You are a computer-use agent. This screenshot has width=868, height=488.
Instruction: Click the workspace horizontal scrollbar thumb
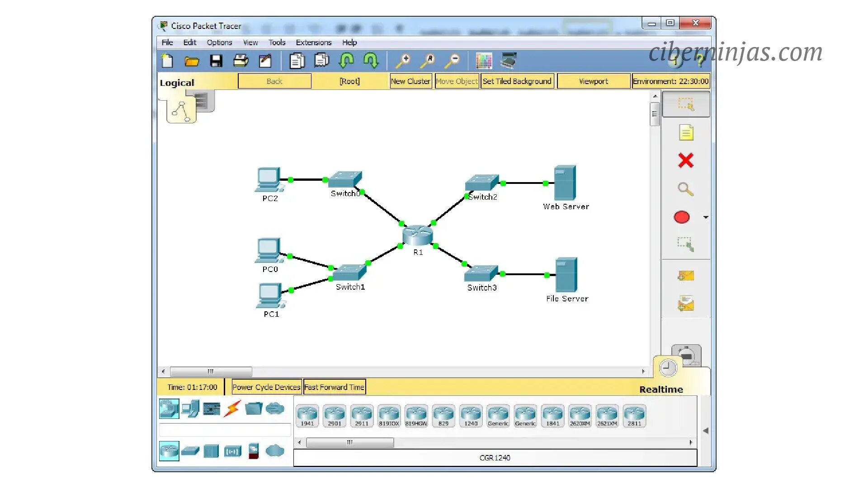pos(211,371)
